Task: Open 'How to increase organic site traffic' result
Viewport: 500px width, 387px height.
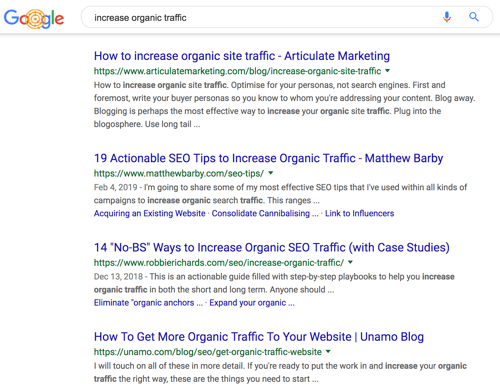Action: click(x=242, y=56)
